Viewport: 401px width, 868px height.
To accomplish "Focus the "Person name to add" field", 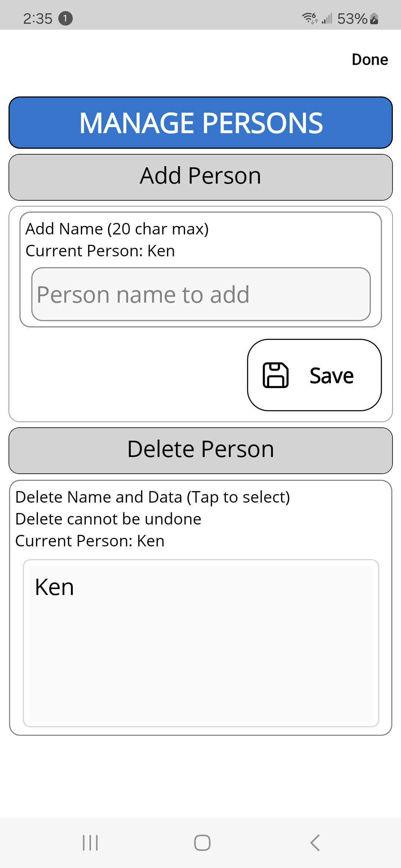I will 201,294.
